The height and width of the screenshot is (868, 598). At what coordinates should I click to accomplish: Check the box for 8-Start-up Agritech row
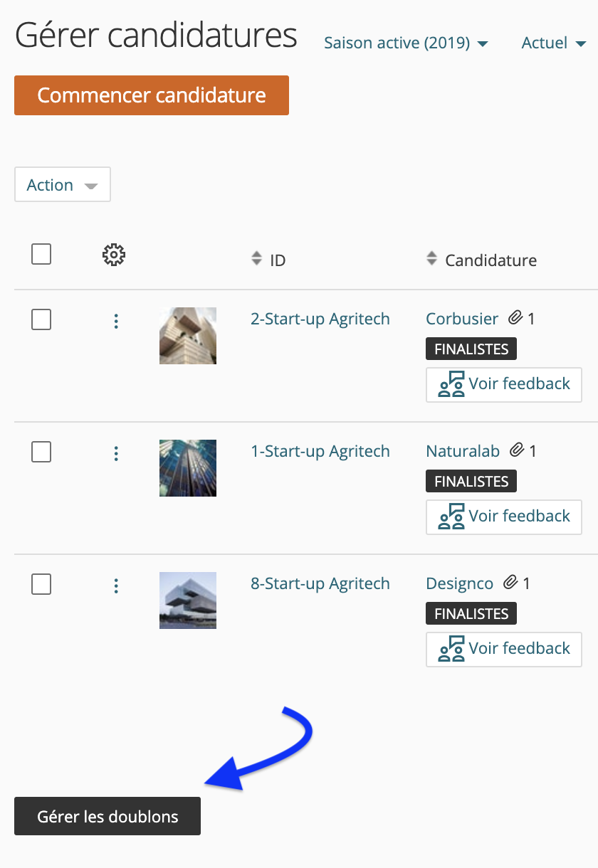click(41, 584)
